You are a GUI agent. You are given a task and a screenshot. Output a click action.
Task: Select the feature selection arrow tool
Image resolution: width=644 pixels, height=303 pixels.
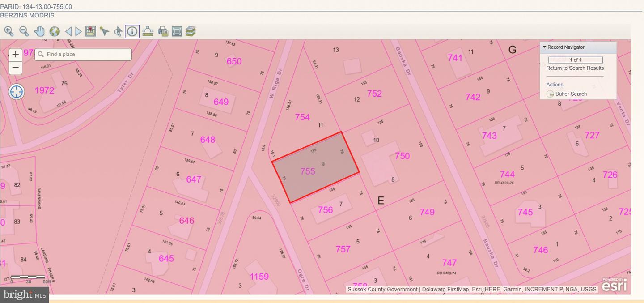tap(105, 31)
